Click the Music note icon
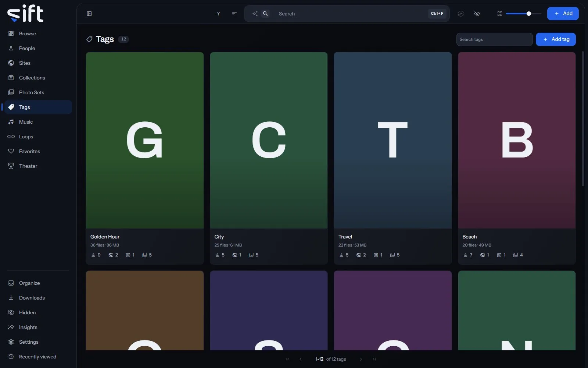Image resolution: width=588 pixels, height=368 pixels. pos(11,122)
